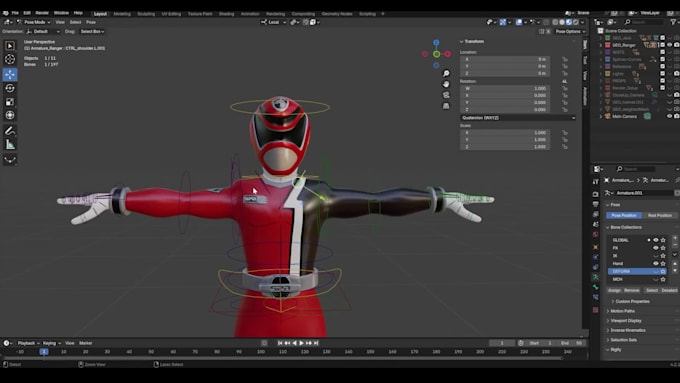Select the Cursor tool
The height and width of the screenshot is (383, 680).
coord(10,59)
